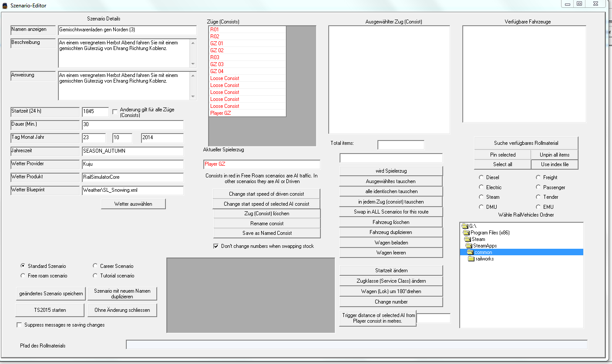Launch the game with 'TS2015 starten'
The width and height of the screenshot is (612, 364).
click(50, 310)
